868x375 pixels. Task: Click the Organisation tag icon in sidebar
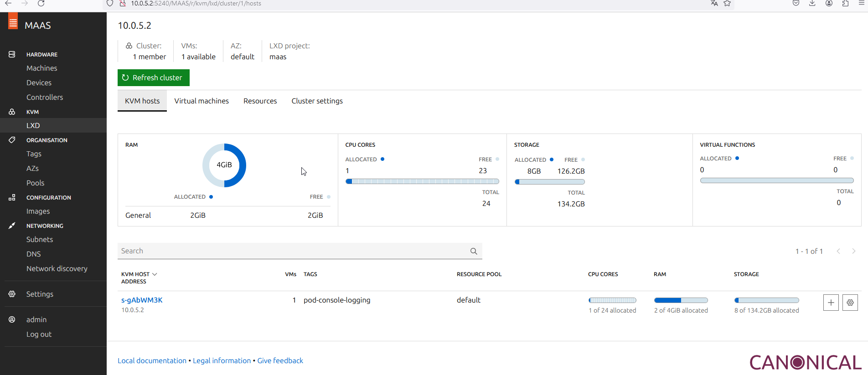(x=12, y=140)
